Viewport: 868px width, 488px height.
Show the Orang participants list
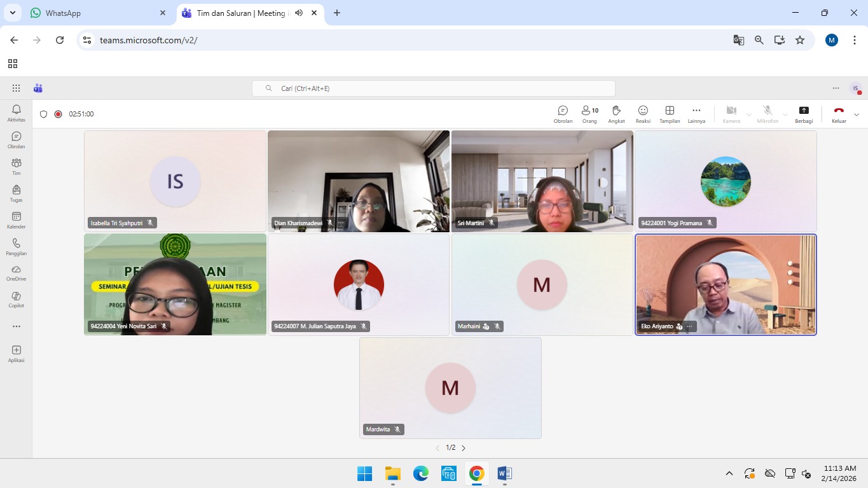[589, 114]
